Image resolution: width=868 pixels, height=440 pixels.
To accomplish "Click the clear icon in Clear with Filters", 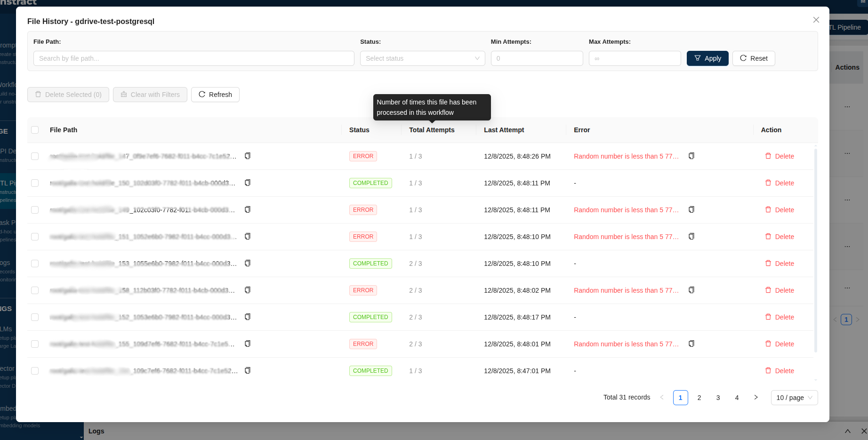I will click(x=123, y=95).
